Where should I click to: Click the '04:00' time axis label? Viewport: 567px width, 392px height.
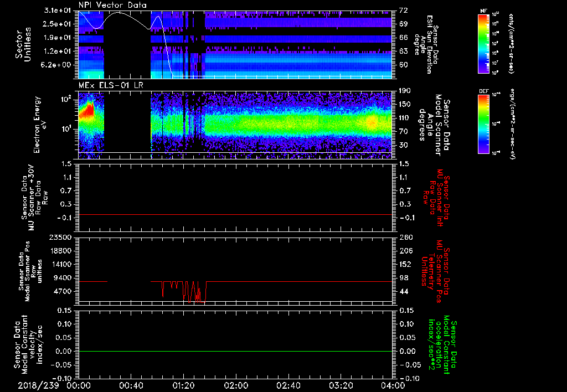pos(393,385)
